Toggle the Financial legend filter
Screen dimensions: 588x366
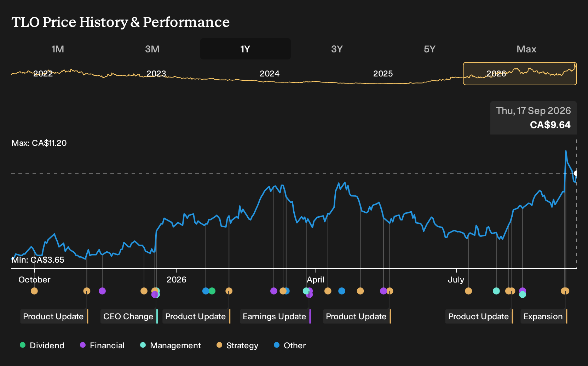tap(102, 345)
